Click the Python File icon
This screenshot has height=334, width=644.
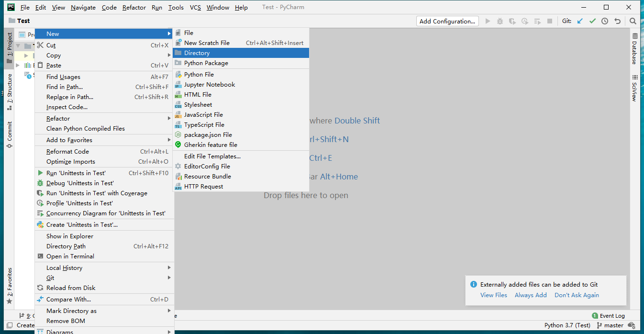coord(178,75)
